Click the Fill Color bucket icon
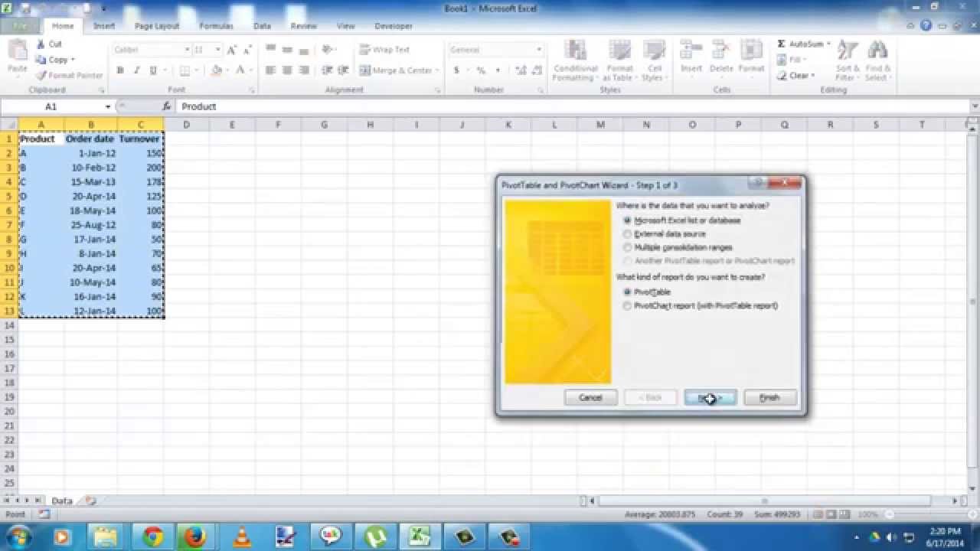Viewport: 980px width, 551px height. (216, 70)
